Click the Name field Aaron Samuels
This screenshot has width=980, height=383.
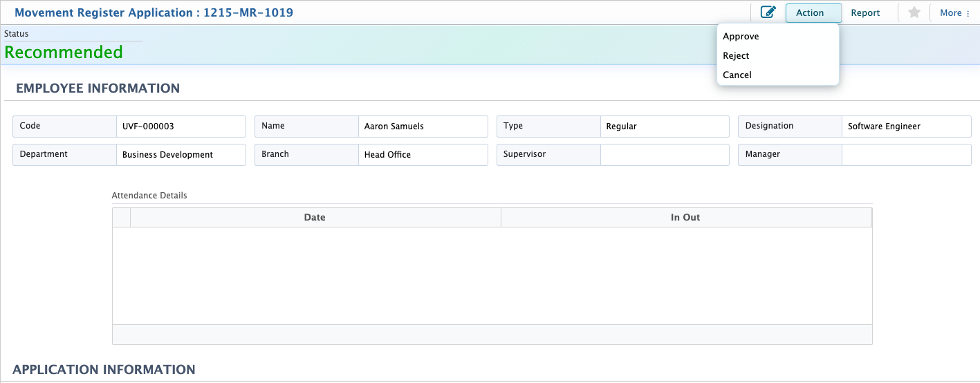pos(423,127)
